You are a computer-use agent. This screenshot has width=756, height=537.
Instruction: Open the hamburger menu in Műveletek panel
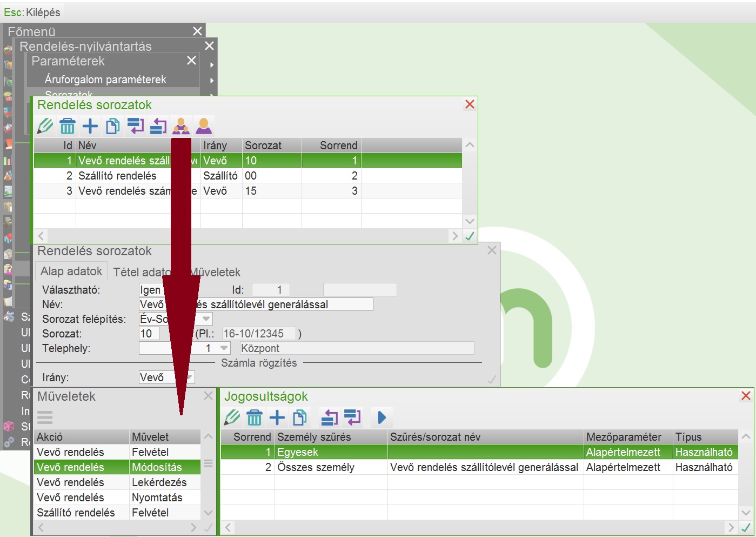[45, 417]
